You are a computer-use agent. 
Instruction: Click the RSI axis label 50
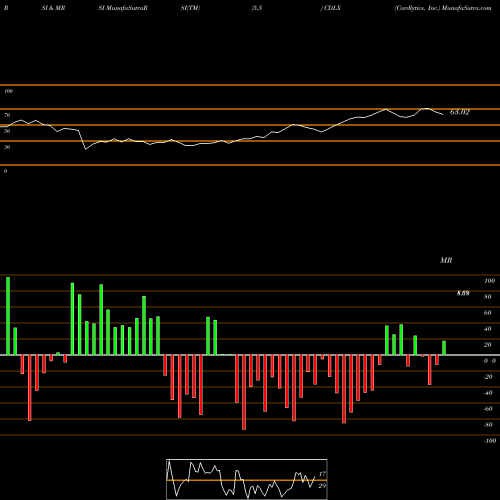pyautogui.click(x=7, y=131)
